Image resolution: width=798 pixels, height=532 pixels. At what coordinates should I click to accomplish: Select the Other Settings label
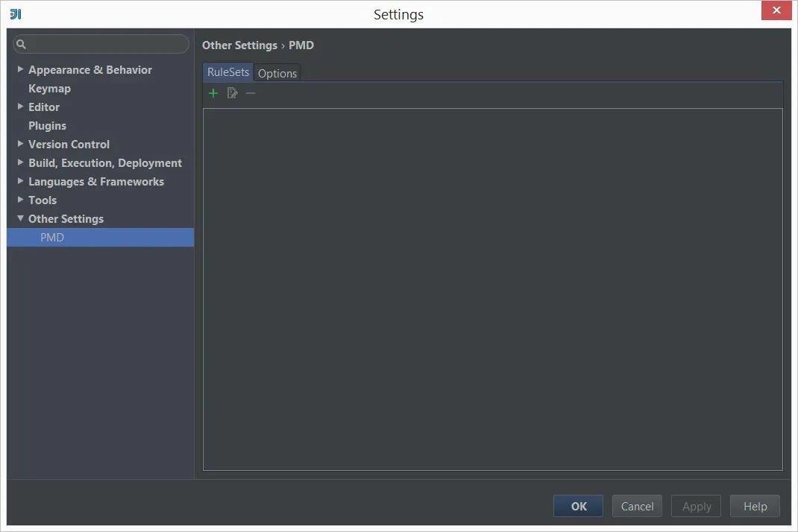tap(66, 219)
